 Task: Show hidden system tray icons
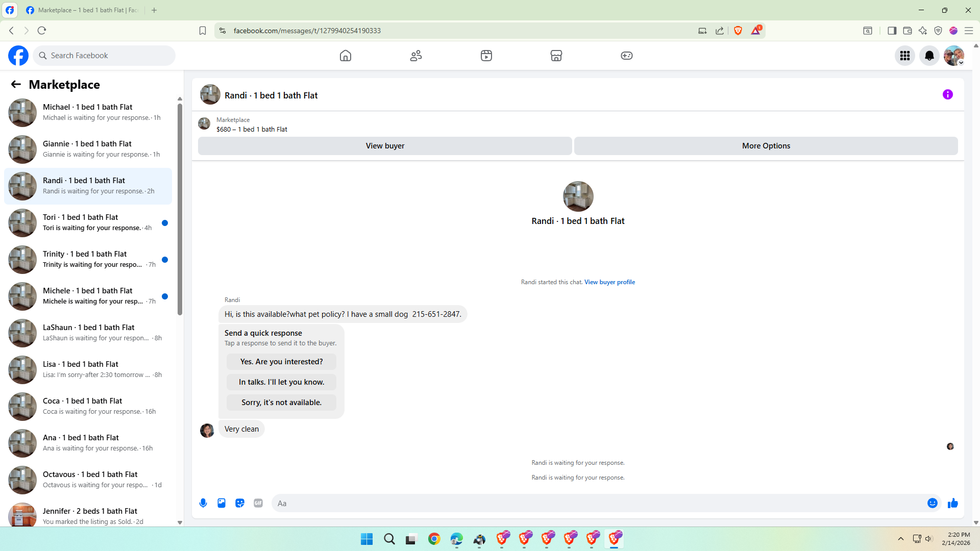click(x=900, y=539)
